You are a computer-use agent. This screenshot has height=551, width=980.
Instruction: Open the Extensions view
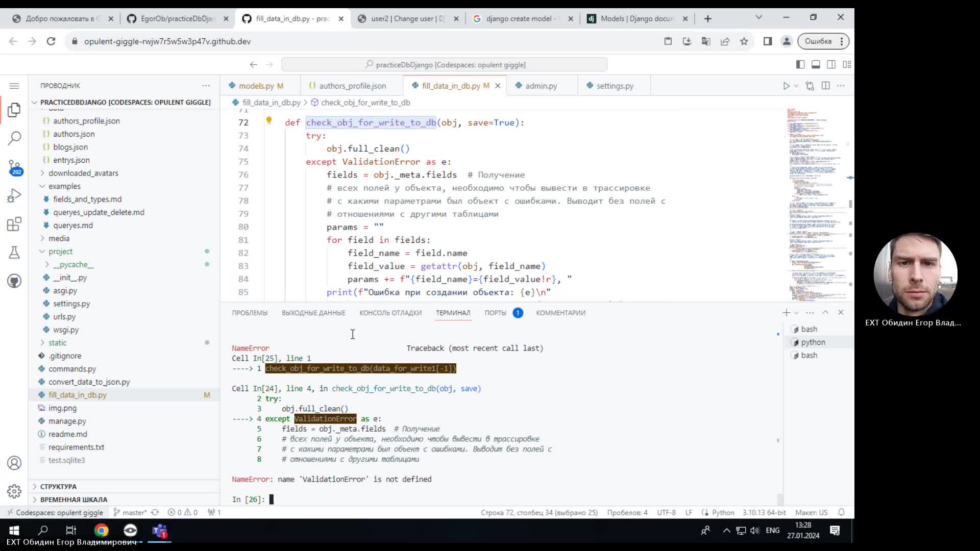pos(14,224)
